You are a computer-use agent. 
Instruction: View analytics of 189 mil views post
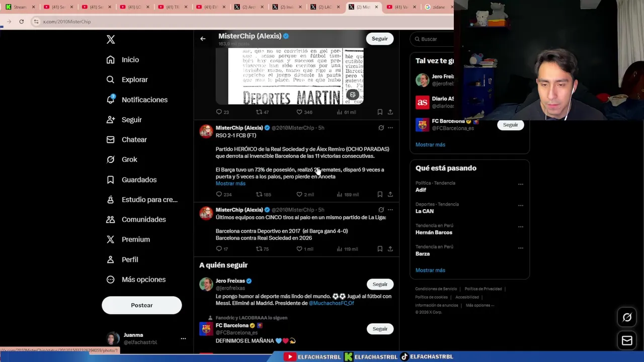[348, 194]
